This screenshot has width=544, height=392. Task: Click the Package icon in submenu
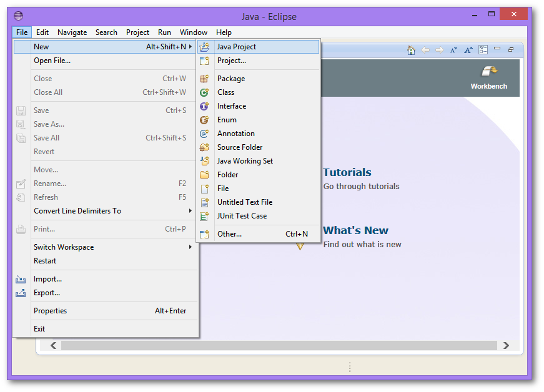205,79
